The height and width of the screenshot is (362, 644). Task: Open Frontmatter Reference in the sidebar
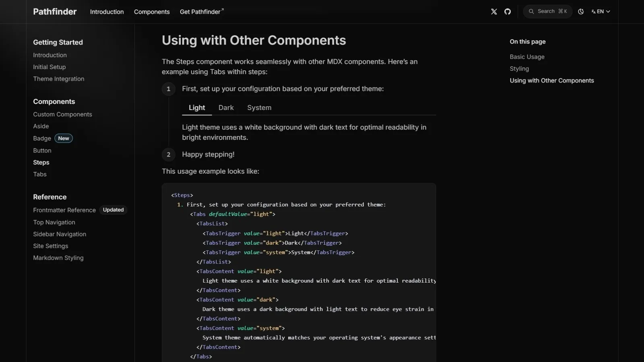click(x=64, y=210)
